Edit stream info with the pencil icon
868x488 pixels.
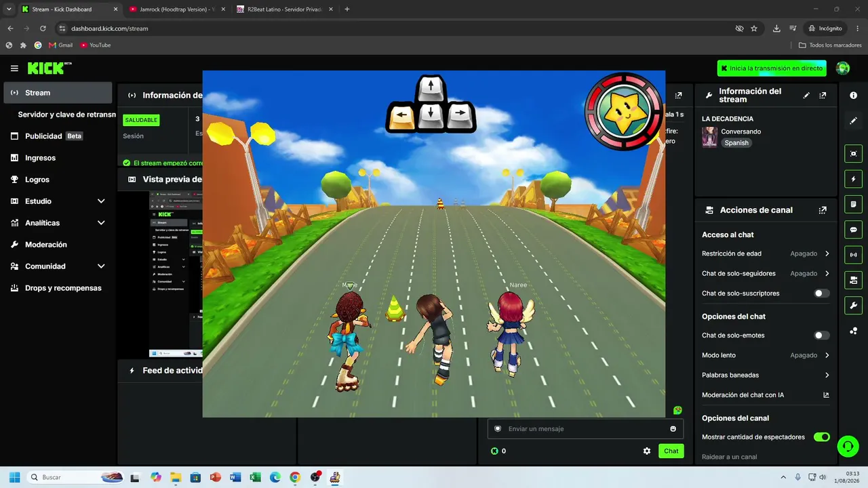806,96
